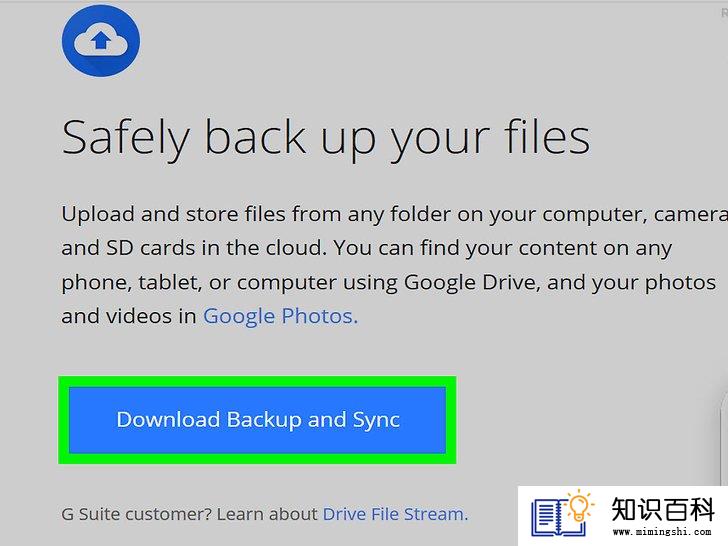
Task: Click the open book watermark logo
Action: coord(558,516)
